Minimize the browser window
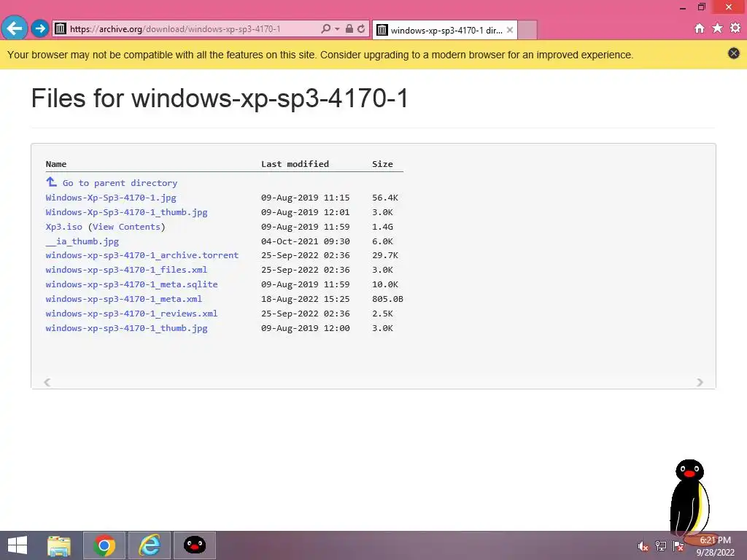Image resolution: width=747 pixels, height=560 pixels. (683, 7)
